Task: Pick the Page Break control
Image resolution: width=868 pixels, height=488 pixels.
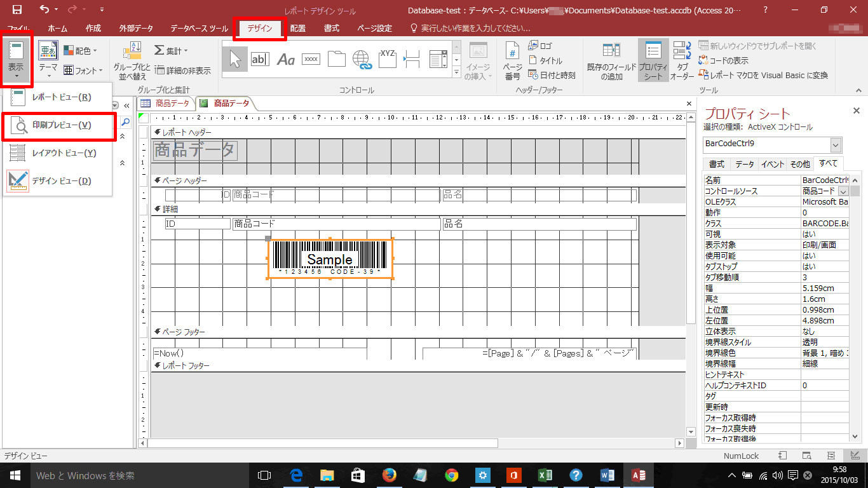Action: click(412, 59)
